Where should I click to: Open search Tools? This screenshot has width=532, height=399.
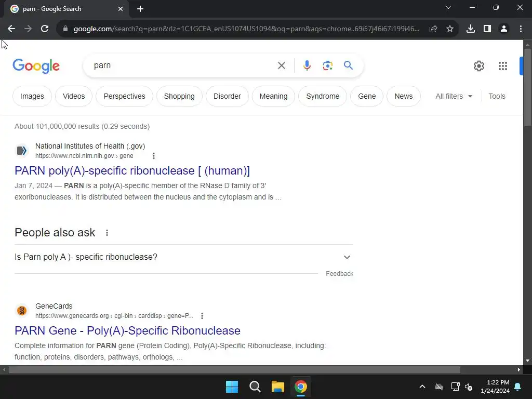point(497,96)
